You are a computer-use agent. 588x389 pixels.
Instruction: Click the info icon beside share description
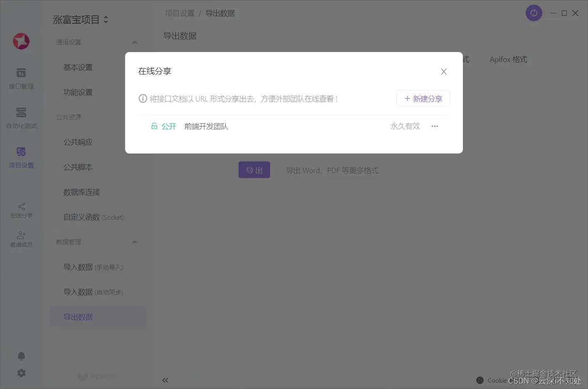coord(143,98)
